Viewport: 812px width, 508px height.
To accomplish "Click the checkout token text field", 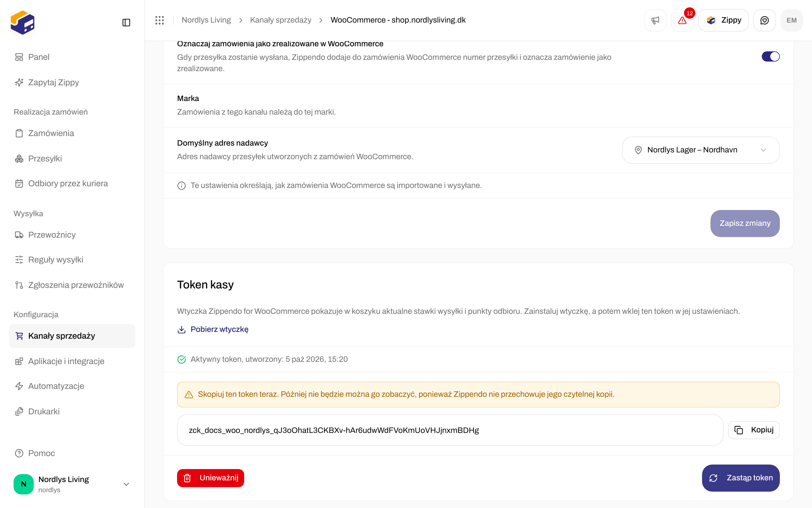I will point(450,430).
